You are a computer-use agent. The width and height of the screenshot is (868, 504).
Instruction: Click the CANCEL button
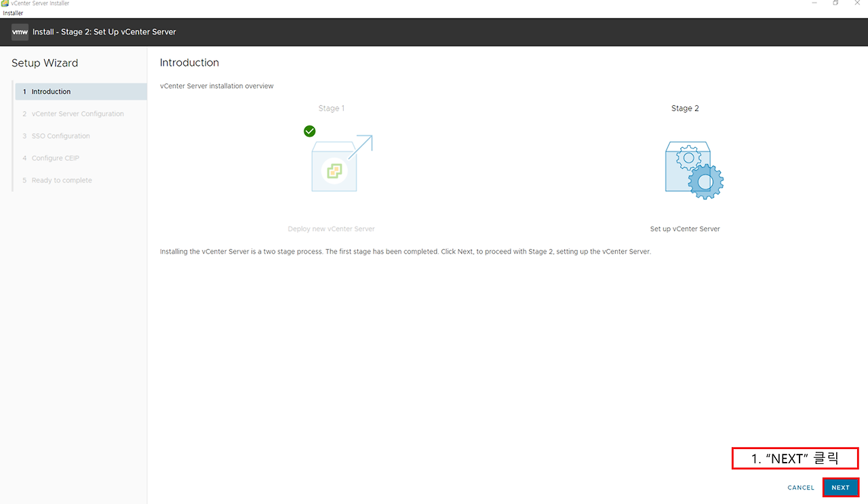pyautogui.click(x=801, y=488)
